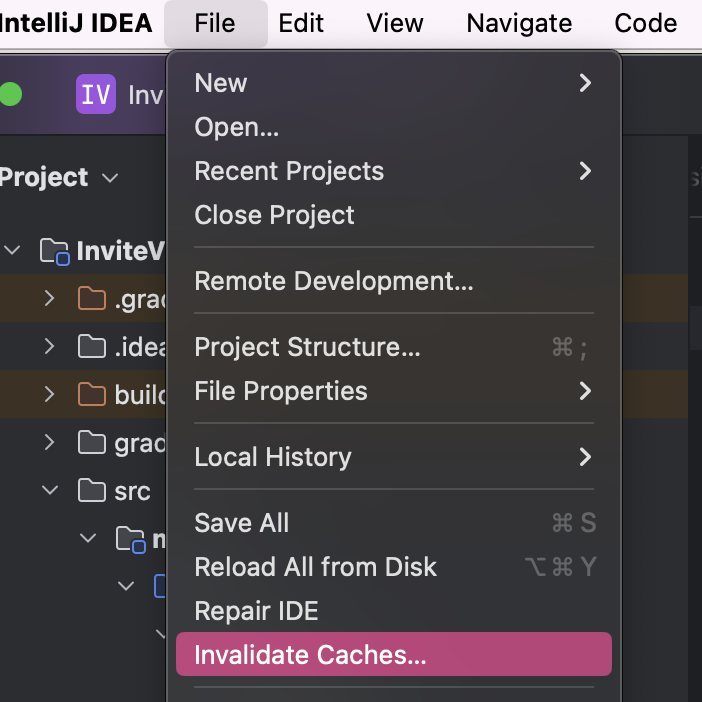Image resolution: width=702 pixels, height=702 pixels.
Task: Select Invalidate Caches... menu entry
Action: (x=310, y=655)
